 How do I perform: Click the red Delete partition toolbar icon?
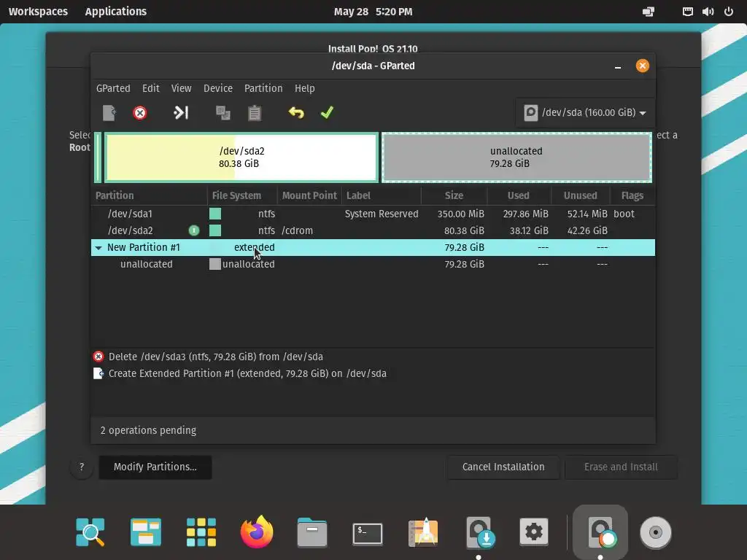pyautogui.click(x=139, y=113)
